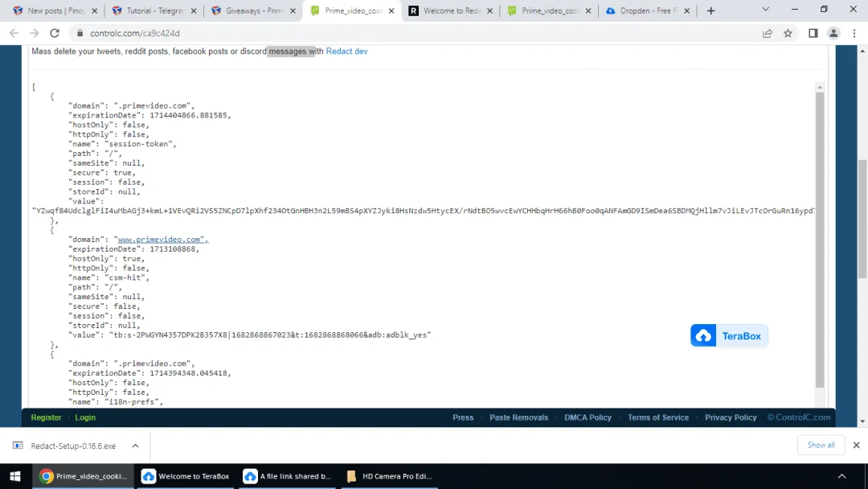Open the Privacy Policy link
The width and height of the screenshot is (868, 489).
pyautogui.click(x=731, y=417)
